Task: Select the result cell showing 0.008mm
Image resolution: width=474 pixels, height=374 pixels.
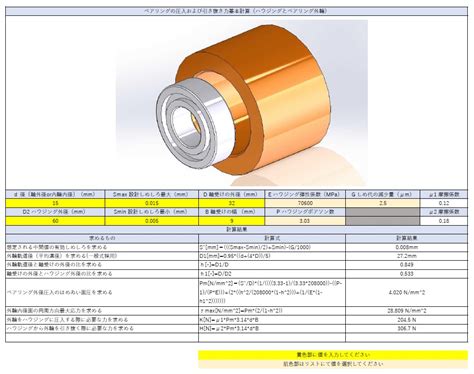Action: point(406,247)
